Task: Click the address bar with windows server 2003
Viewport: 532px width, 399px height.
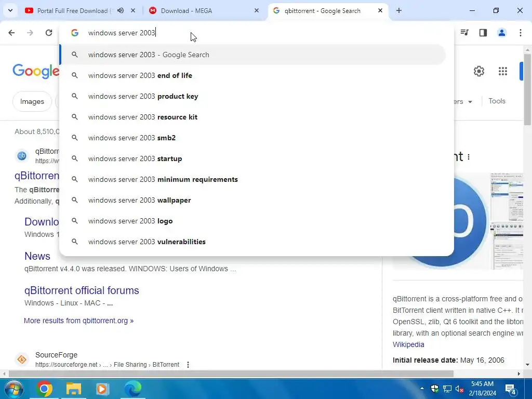Action: 256,33
